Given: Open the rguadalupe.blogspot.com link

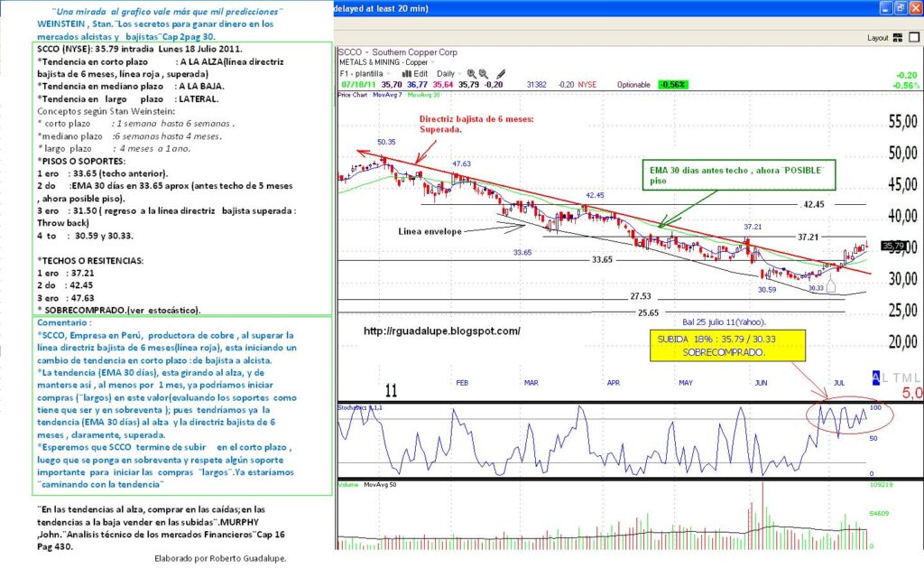Looking at the screenshot, I should click(x=441, y=331).
